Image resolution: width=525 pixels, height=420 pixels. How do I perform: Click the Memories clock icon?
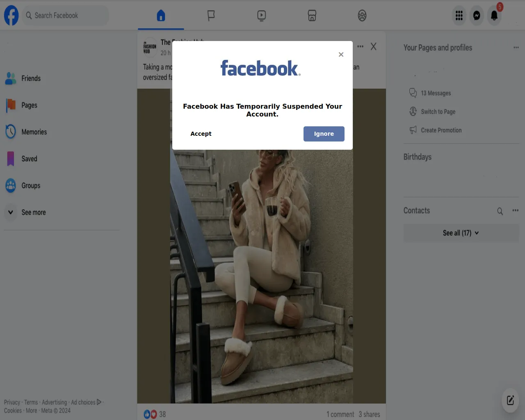pos(11,132)
